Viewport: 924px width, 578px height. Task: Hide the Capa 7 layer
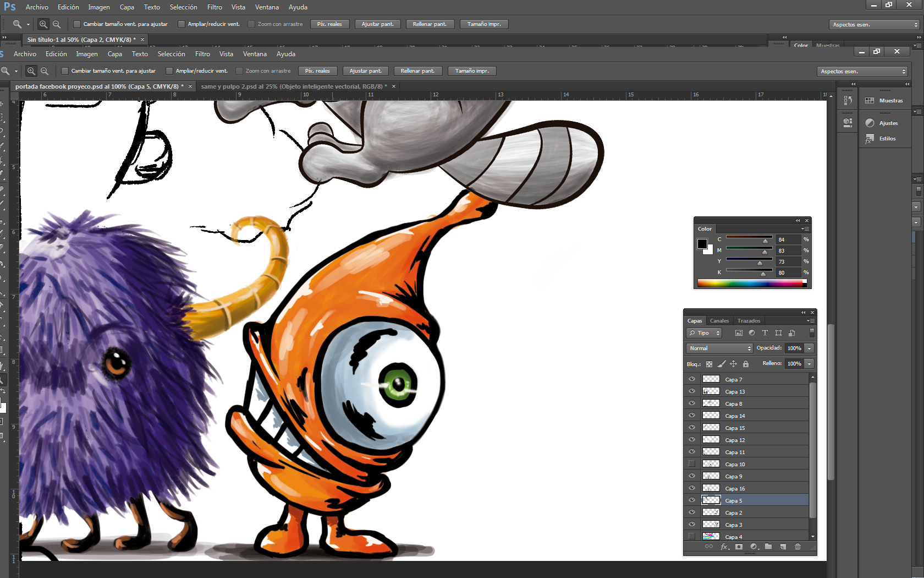point(692,379)
